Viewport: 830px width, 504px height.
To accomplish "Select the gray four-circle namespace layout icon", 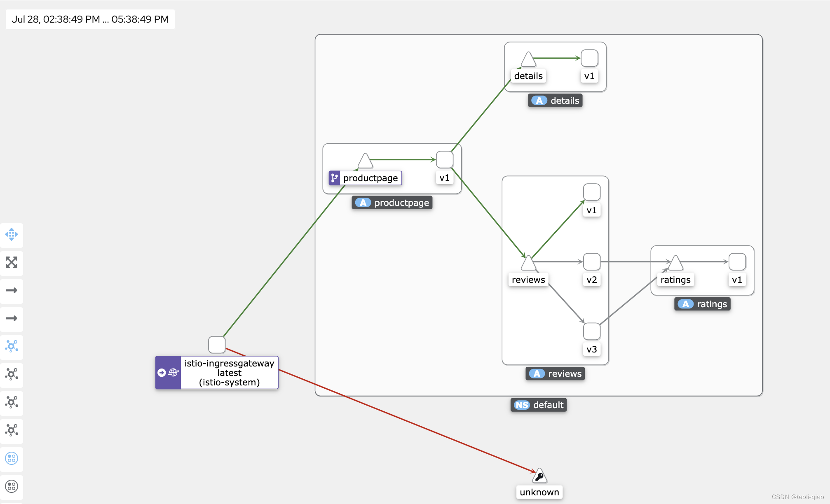I will tap(12, 486).
